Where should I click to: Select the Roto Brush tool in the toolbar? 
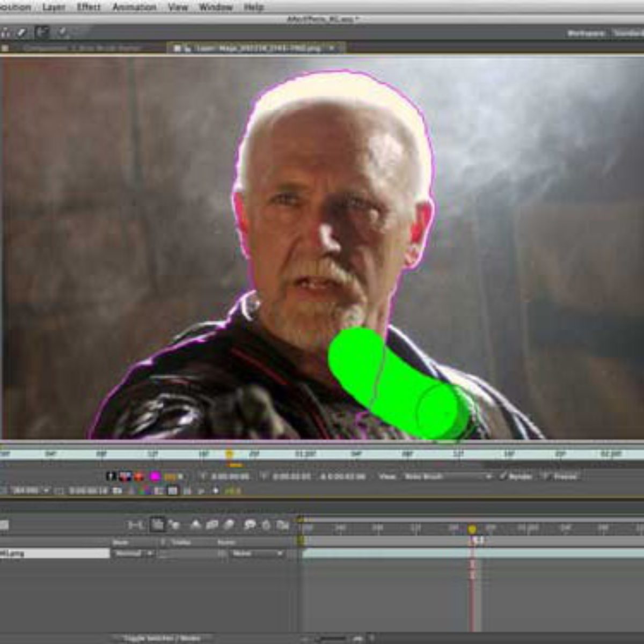pos(42,32)
